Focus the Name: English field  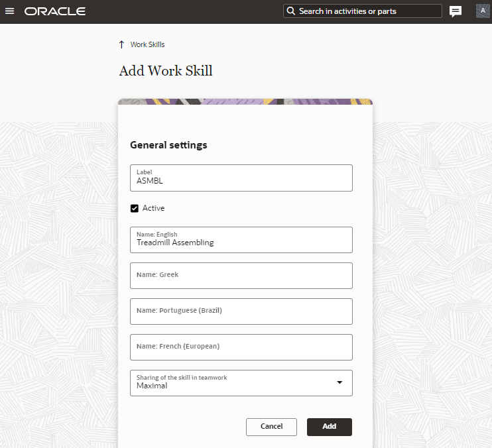click(x=241, y=240)
